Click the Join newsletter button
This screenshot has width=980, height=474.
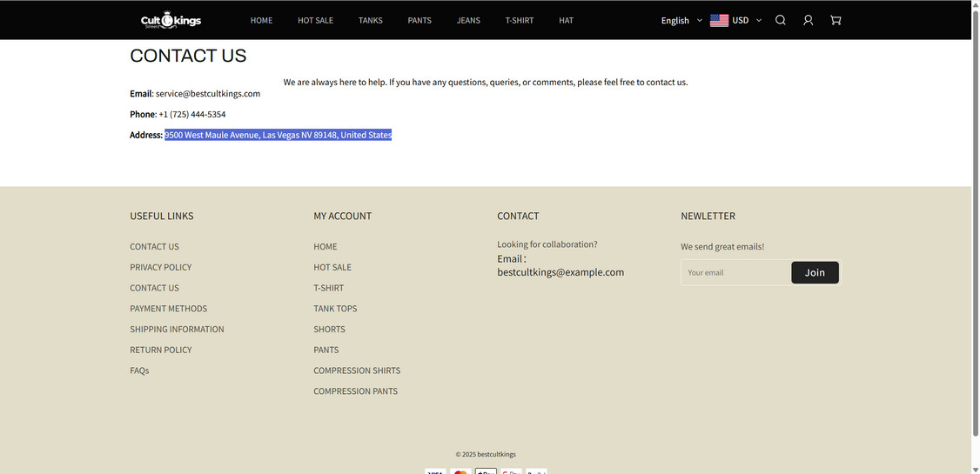[x=815, y=272]
